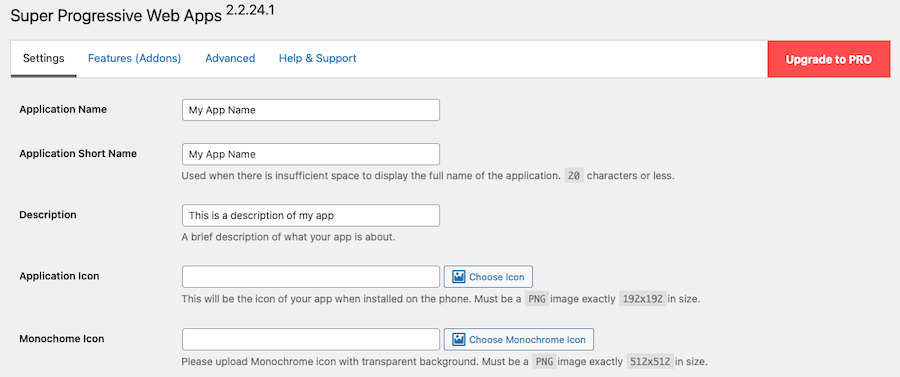Viewport: 900px width, 377px height.
Task: Click the image icon in Choose Icon
Action: [458, 277]
